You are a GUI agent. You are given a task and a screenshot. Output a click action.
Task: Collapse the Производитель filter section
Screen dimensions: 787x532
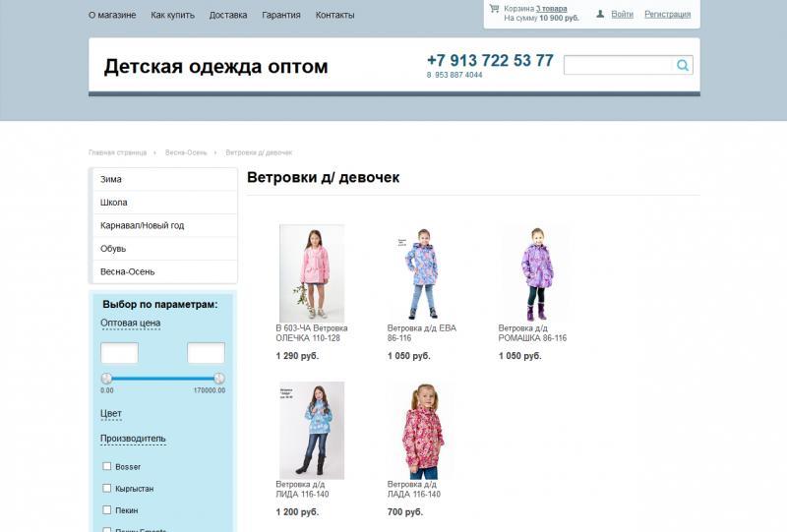pos(133,438)
